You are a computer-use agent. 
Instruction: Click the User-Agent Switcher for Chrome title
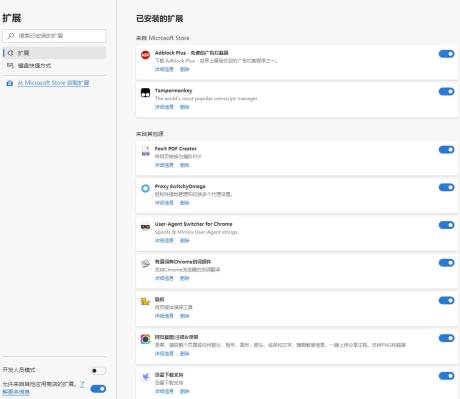193,224
